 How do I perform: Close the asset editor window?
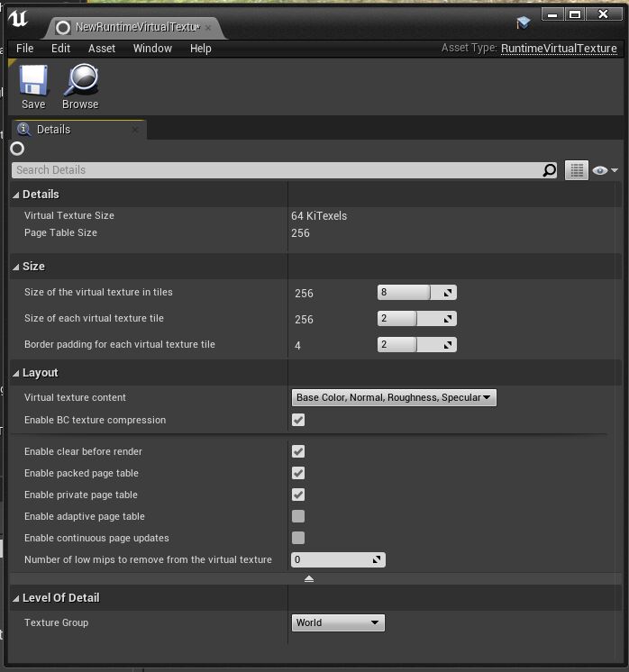pos(603,14)
